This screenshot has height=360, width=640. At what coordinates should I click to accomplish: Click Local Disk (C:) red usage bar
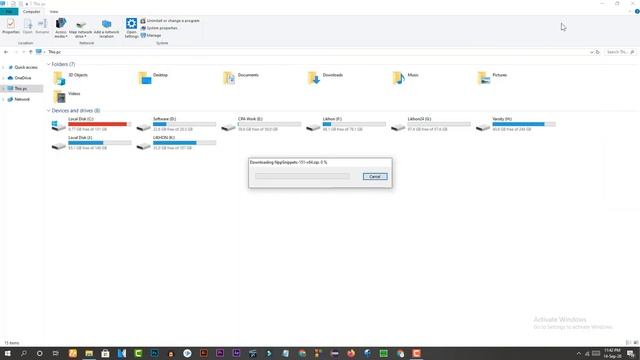pyautogui.click(x=100, y=124)
